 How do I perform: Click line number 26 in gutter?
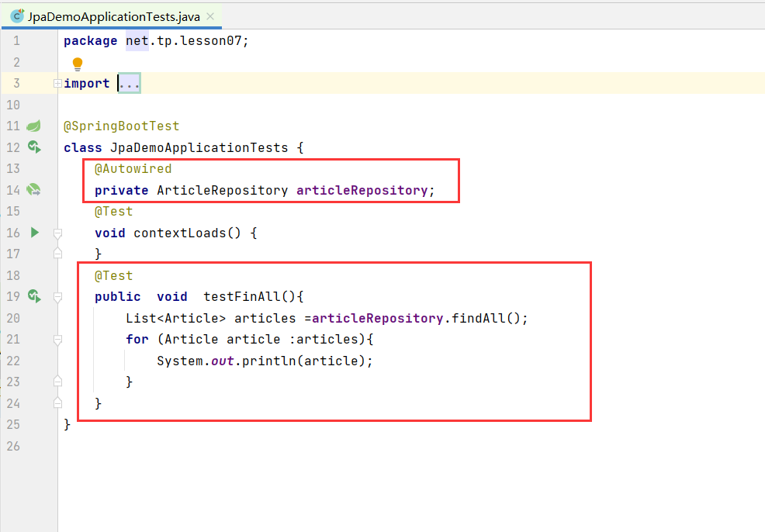pos(13,446)
